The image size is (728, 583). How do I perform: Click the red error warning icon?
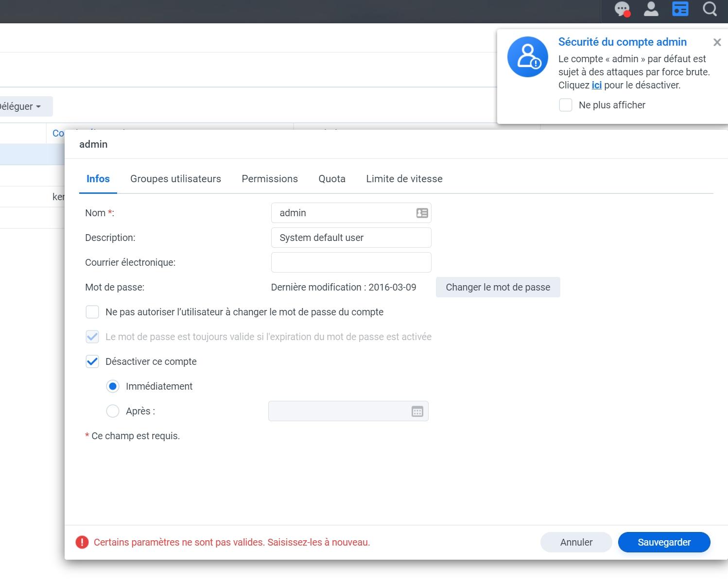point(82,542)
